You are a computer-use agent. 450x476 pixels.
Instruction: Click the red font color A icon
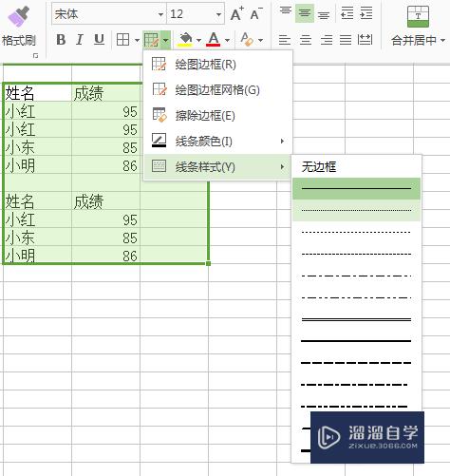(214, 40)
